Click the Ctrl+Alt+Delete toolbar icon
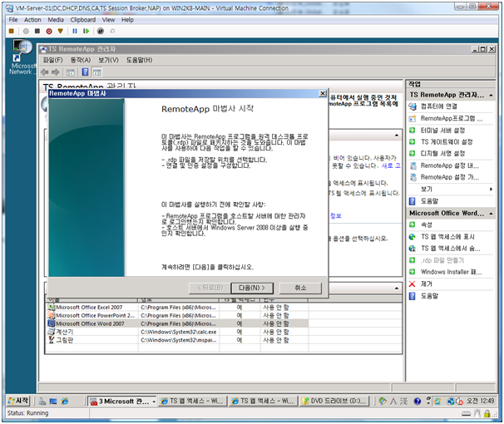The width and height of the screenshot is (504, 424). [12, 31]
